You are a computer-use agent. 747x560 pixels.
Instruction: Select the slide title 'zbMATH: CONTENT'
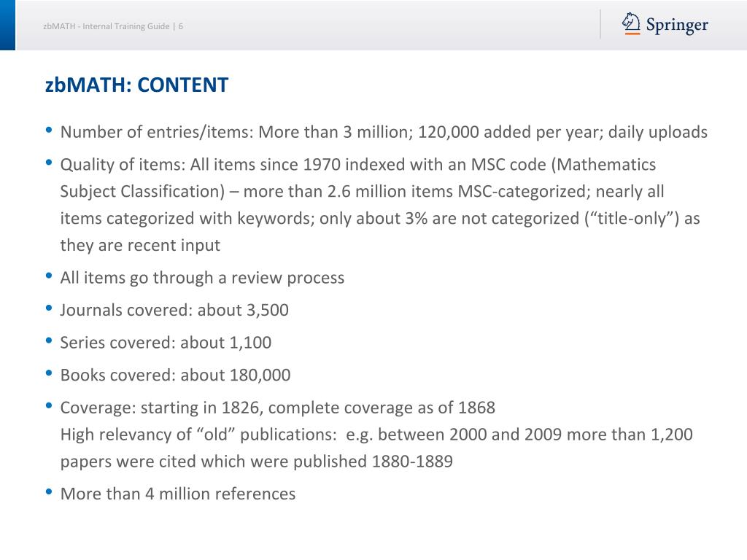(136, 85)
